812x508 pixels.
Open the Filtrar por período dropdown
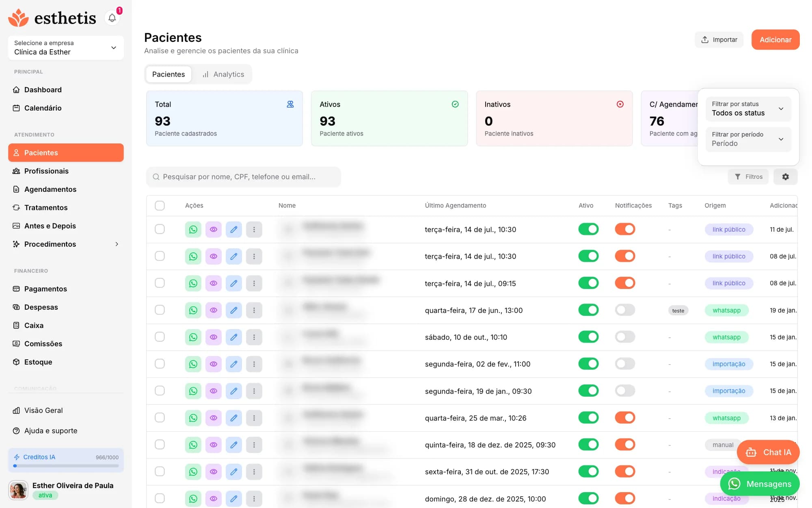pos(748,139)
